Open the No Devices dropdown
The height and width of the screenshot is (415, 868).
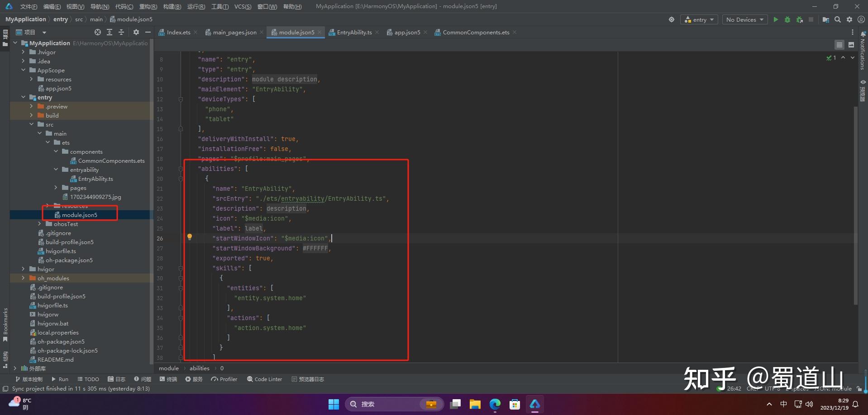pos(744,19)
